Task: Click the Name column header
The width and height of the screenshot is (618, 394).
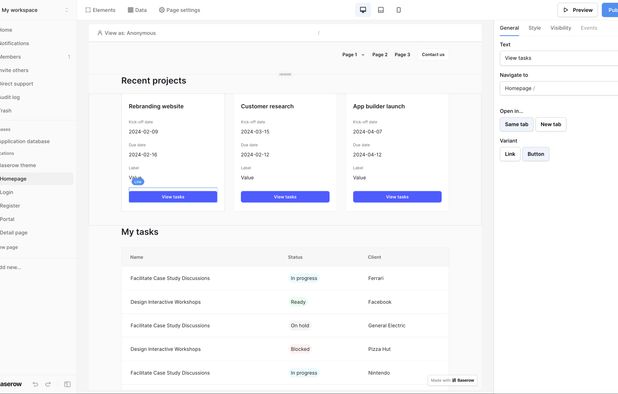Action: (x=136, y=257)
